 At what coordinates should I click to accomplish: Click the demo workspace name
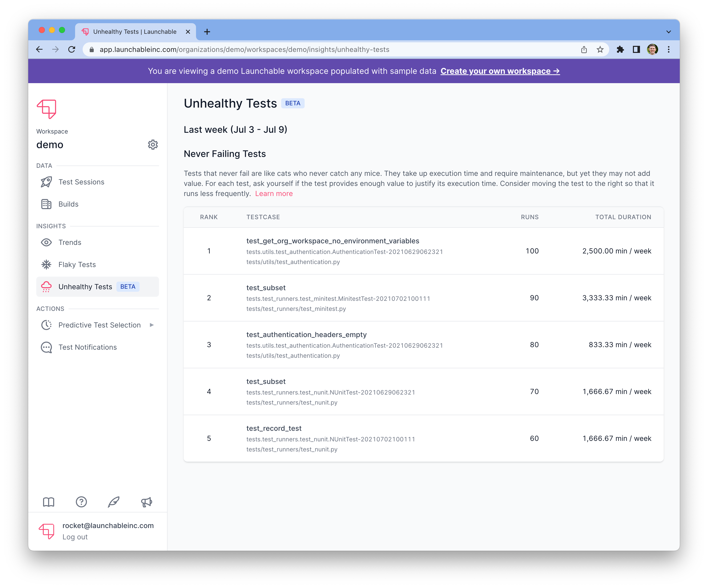(50, 145)
